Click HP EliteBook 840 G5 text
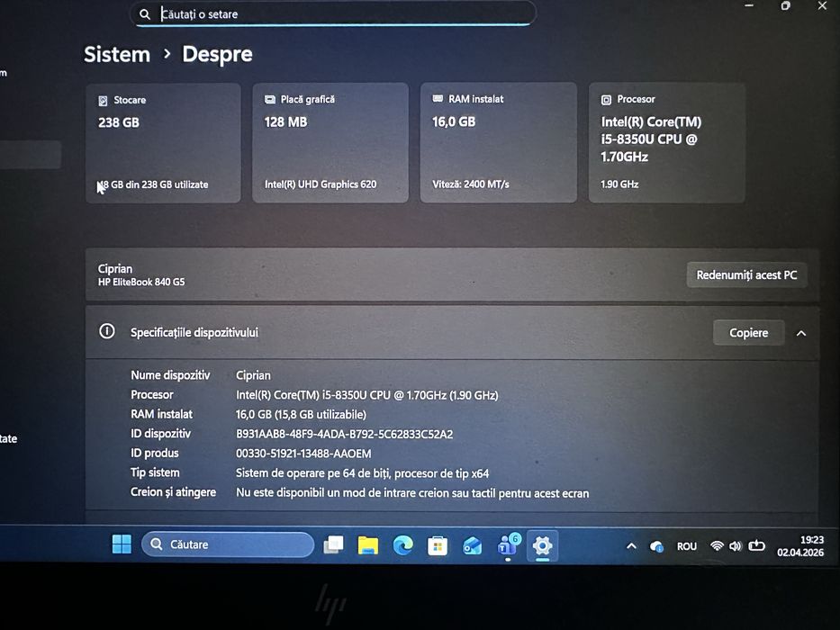This screenshot has height=630, width=840. tap(140, 282)
